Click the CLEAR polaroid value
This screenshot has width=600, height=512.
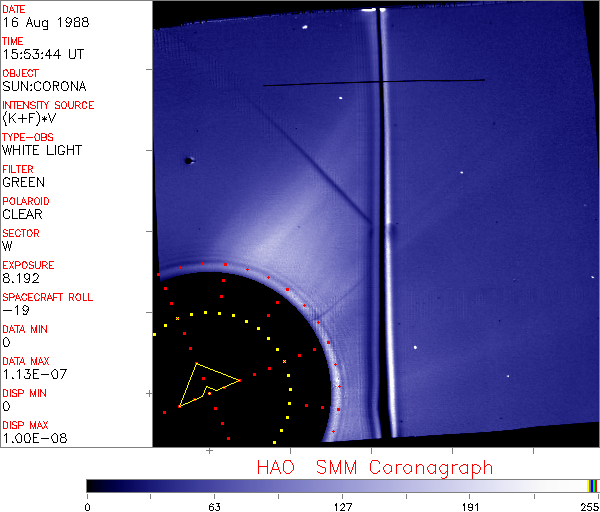tap(22, 215)
